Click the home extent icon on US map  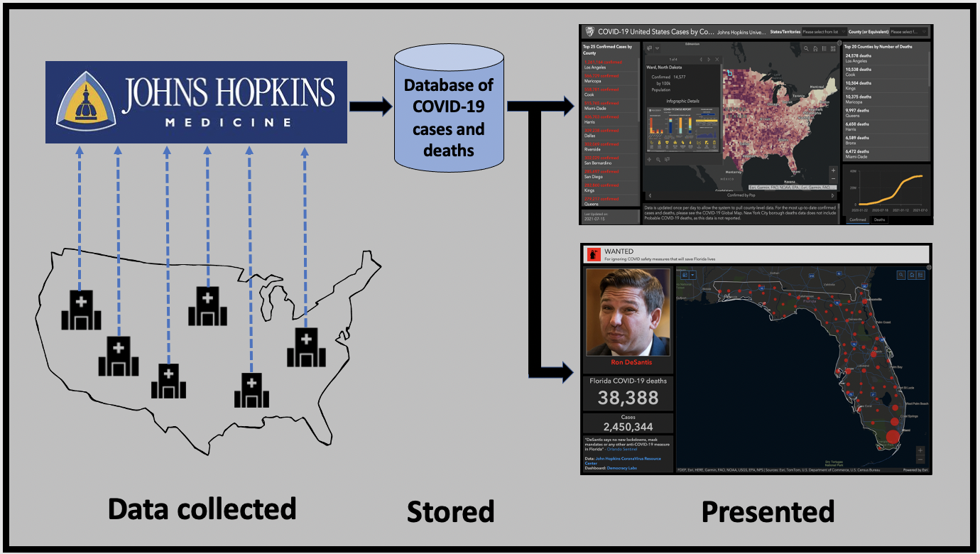tap(815, 49)
